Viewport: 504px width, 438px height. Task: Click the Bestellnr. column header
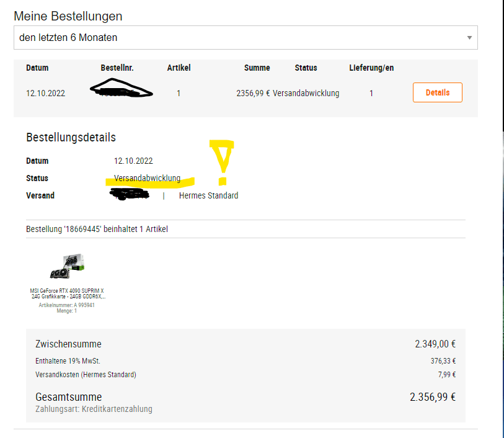117,68
